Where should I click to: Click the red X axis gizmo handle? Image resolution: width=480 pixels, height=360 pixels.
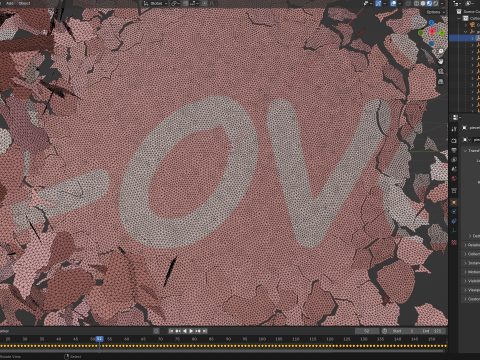tap(432, 31)
